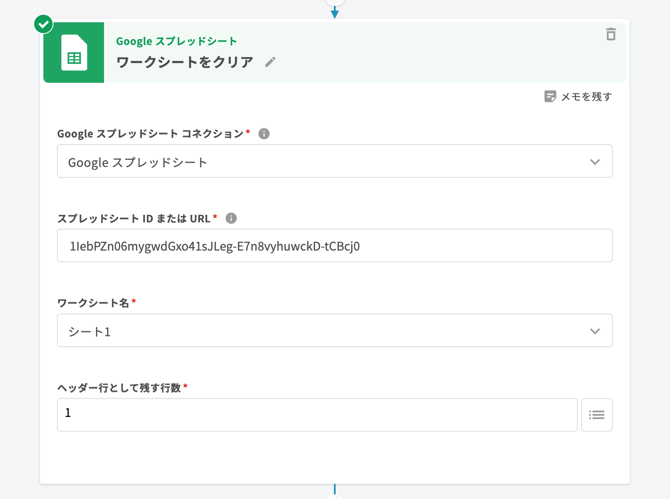Click the list icon beside header rows field
670x499 pixels.
[596, 415]
